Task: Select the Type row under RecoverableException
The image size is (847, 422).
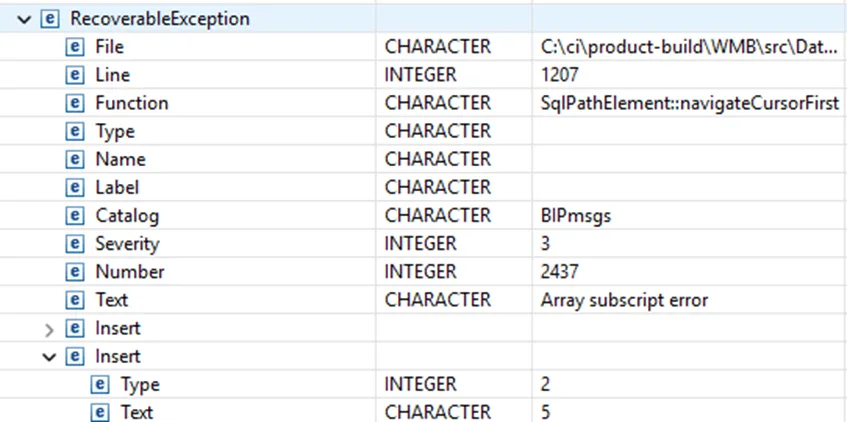Action: [x=424, y=131]
